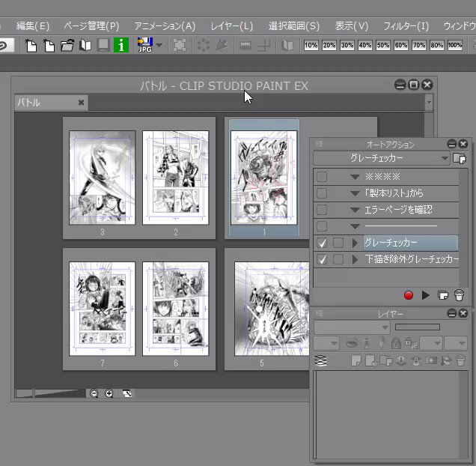This screenshot has width=476, height=466.
Task: Click the fit-to-window icon beside zoom buttons
Action: [127, 393]
